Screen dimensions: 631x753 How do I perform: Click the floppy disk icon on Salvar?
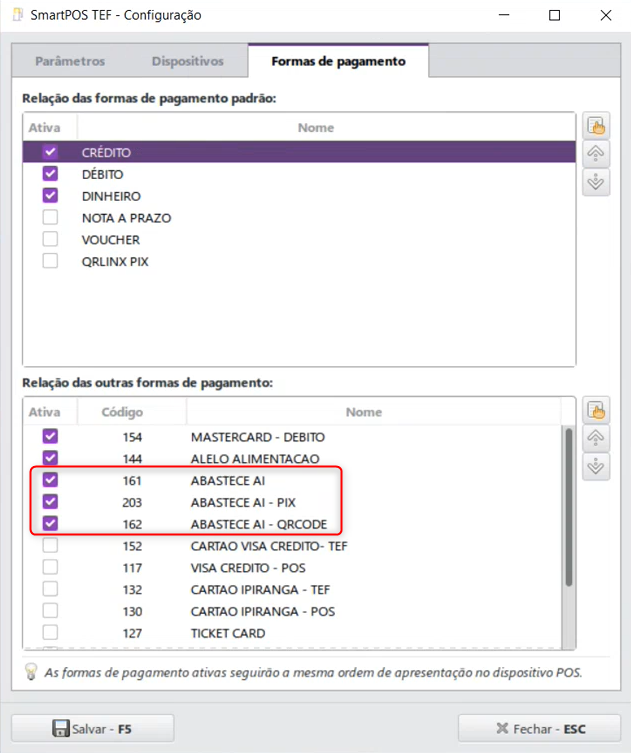click(x=60, y=729)
